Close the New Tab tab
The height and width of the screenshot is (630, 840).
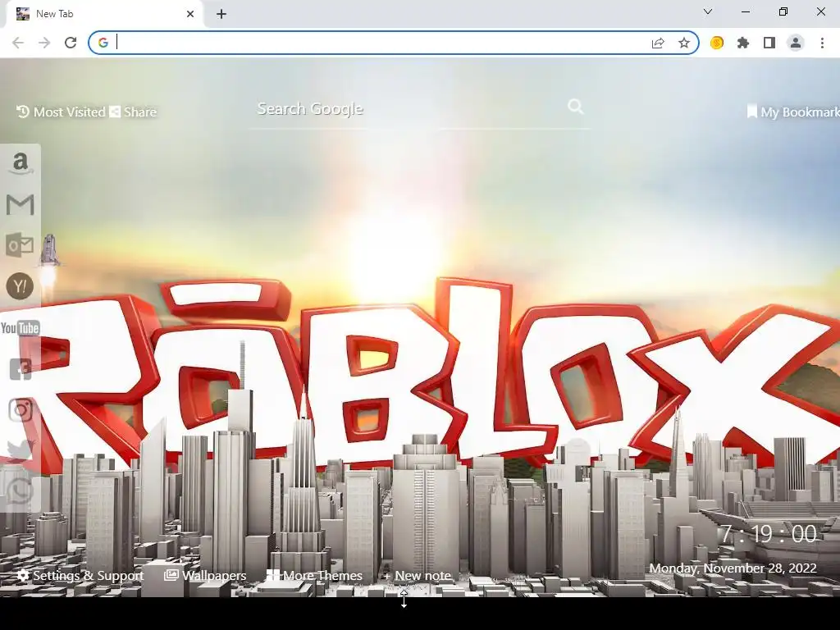click(x=190, y=14)
